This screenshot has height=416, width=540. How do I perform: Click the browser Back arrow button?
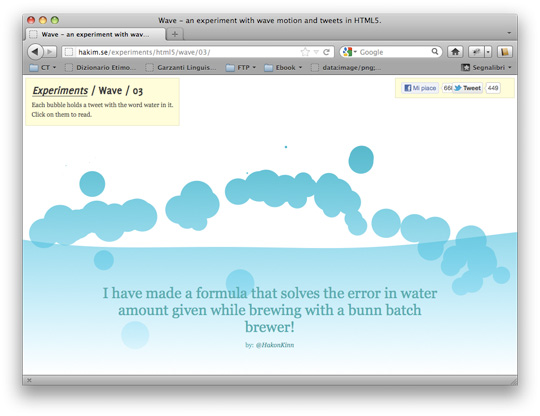point(35,52)
